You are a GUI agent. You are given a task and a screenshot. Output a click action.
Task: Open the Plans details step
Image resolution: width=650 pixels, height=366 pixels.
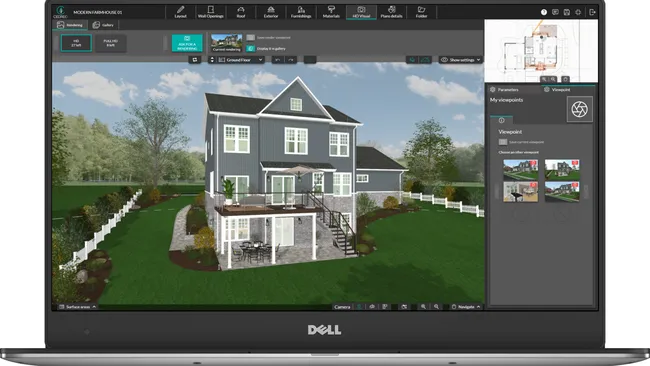point(391,12)
